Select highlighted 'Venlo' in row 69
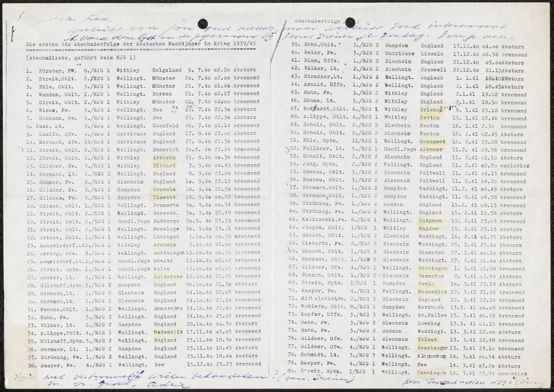 coord(427,283)
